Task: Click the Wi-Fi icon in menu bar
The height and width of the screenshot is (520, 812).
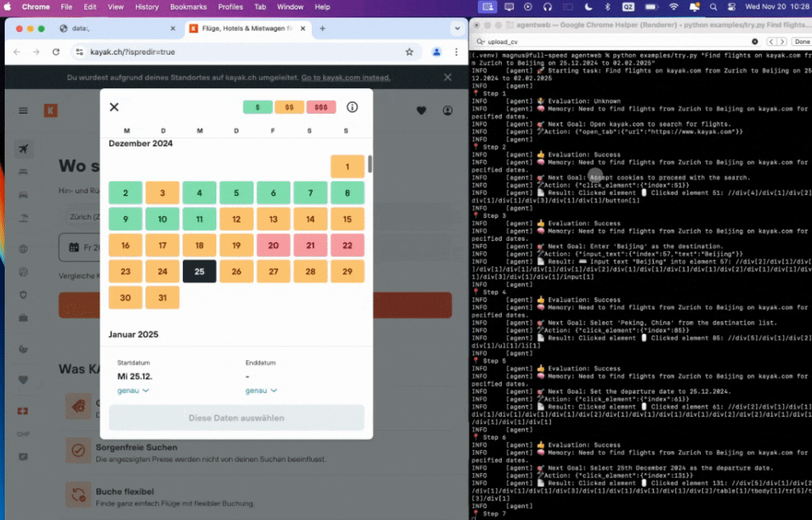Action: click(673, 6)
